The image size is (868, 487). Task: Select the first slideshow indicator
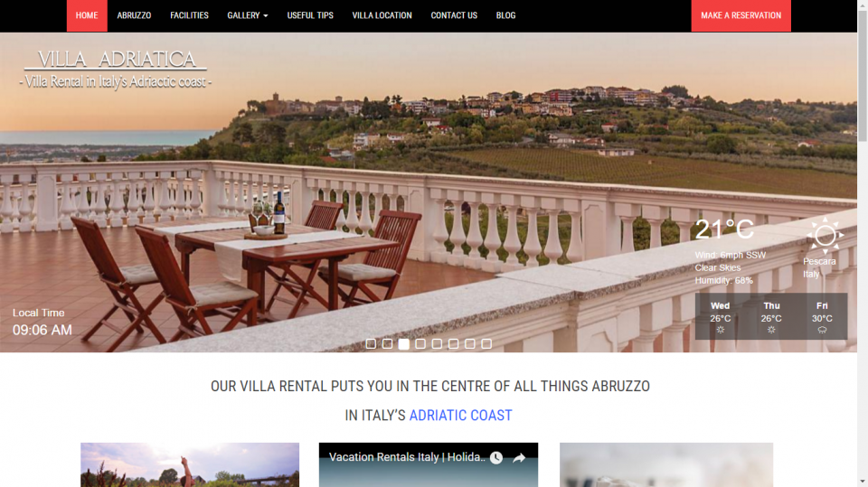click(371, 344)
